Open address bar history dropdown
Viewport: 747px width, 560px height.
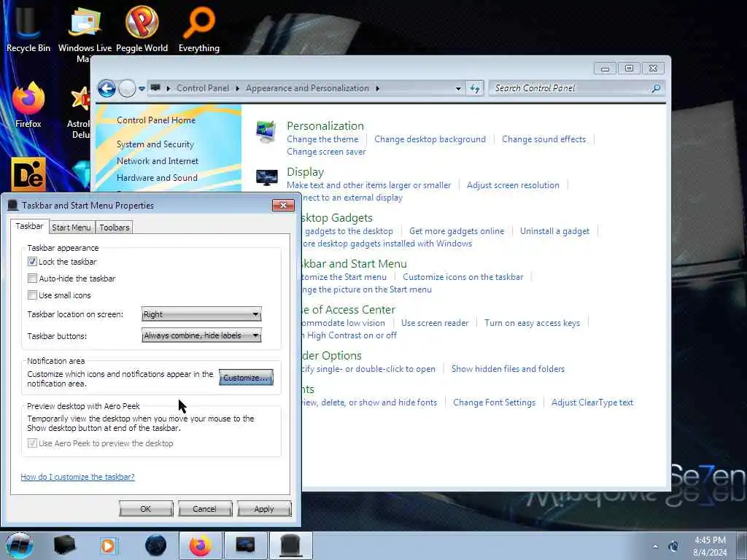point(458,88)
